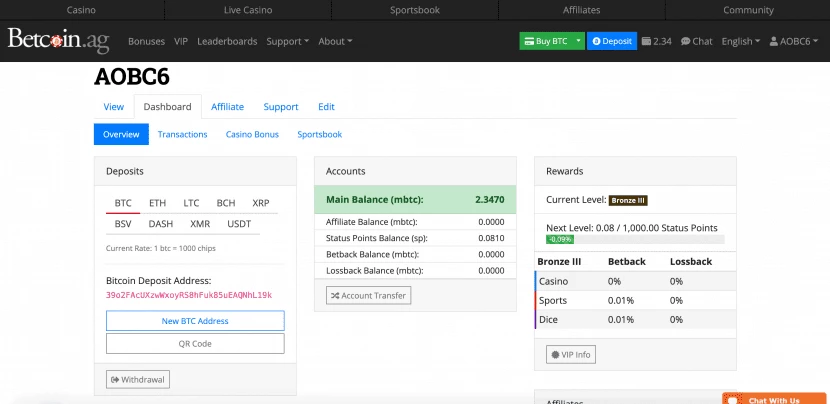Open the Chat With Us widget
The height and width of the screenshot is (404, 830).
tap(774, 399)
